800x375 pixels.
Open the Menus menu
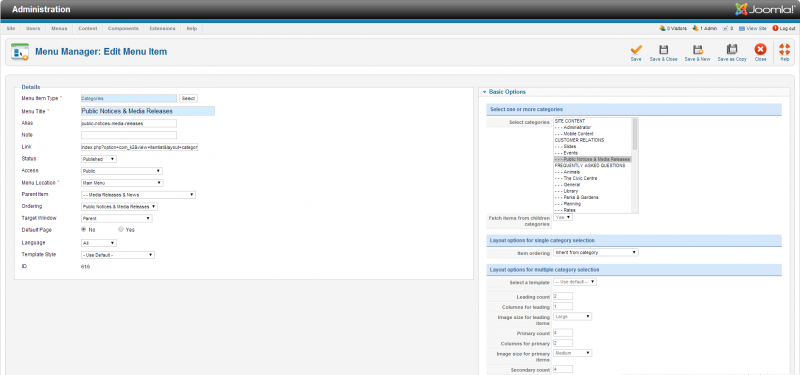[x=59, y=29]
